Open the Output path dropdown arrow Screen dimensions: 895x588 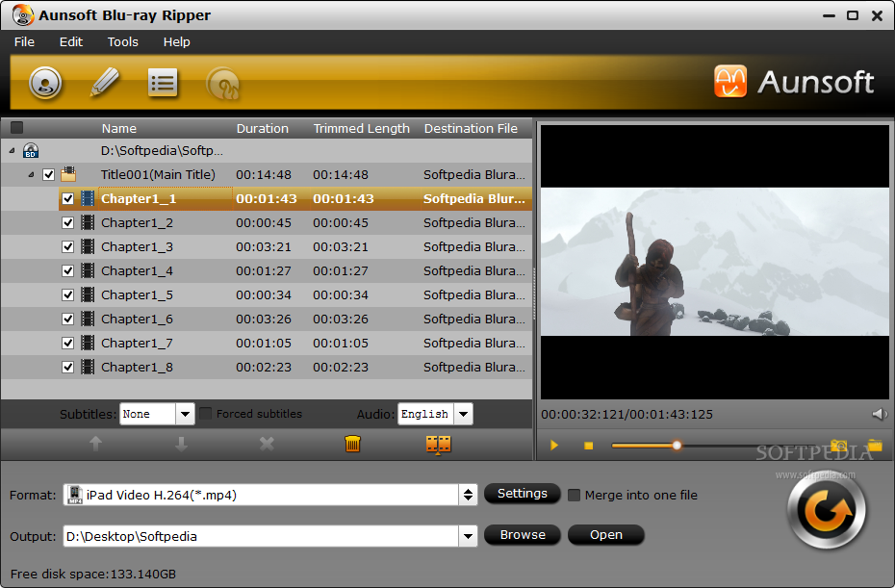(x=468, y=536)
